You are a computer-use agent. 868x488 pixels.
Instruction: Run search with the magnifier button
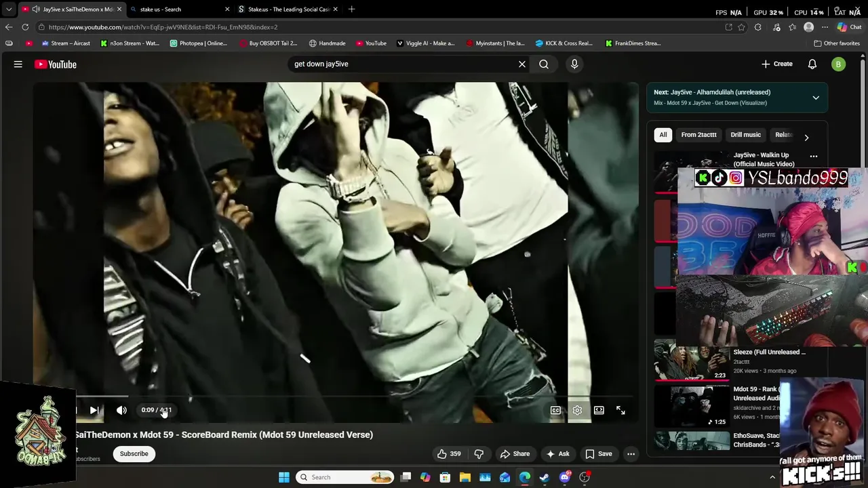point(544,64)
